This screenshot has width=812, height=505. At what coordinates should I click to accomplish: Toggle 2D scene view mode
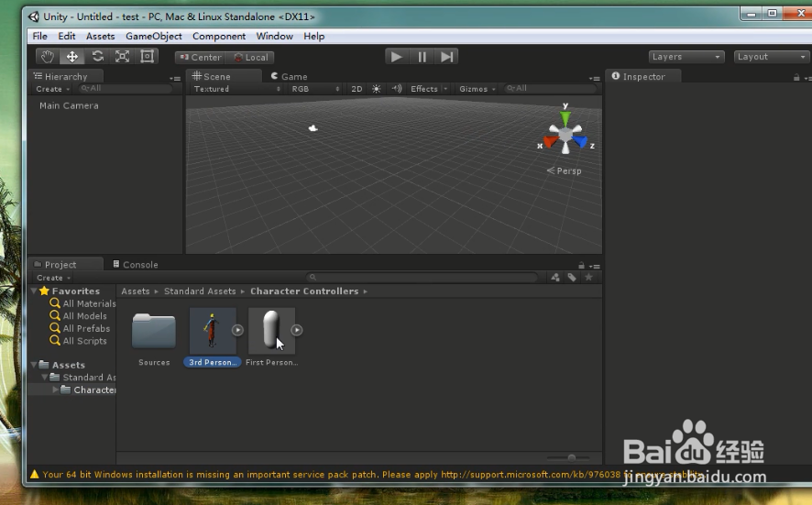coord(357,89)
